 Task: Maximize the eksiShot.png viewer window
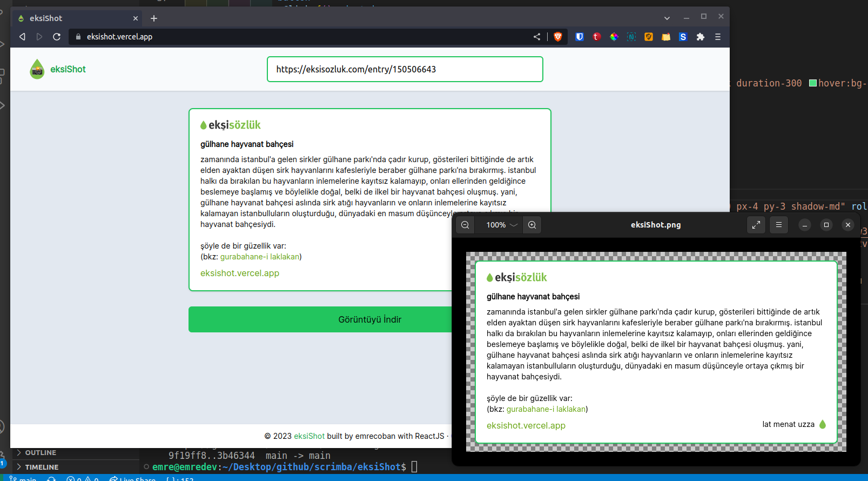click(x=826, y=225)
